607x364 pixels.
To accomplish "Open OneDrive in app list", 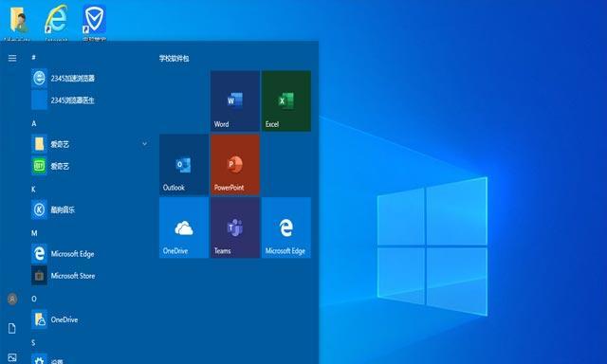I will point(91,319).
